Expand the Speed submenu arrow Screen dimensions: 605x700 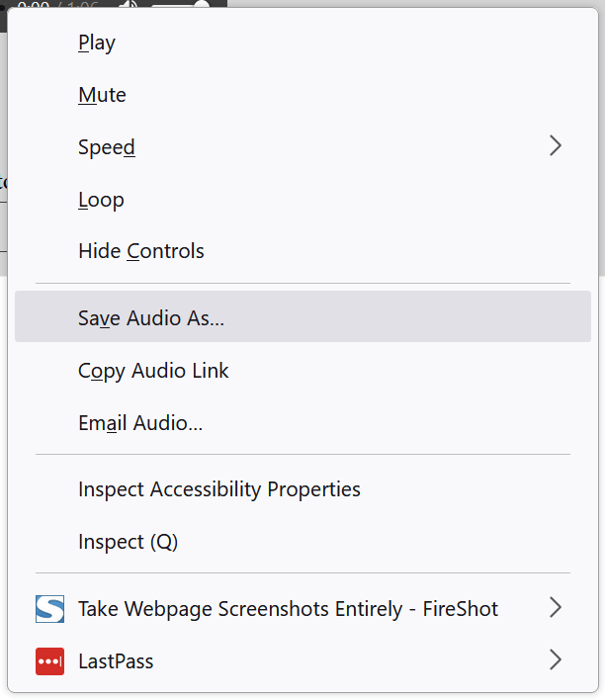tap(555, 146)
